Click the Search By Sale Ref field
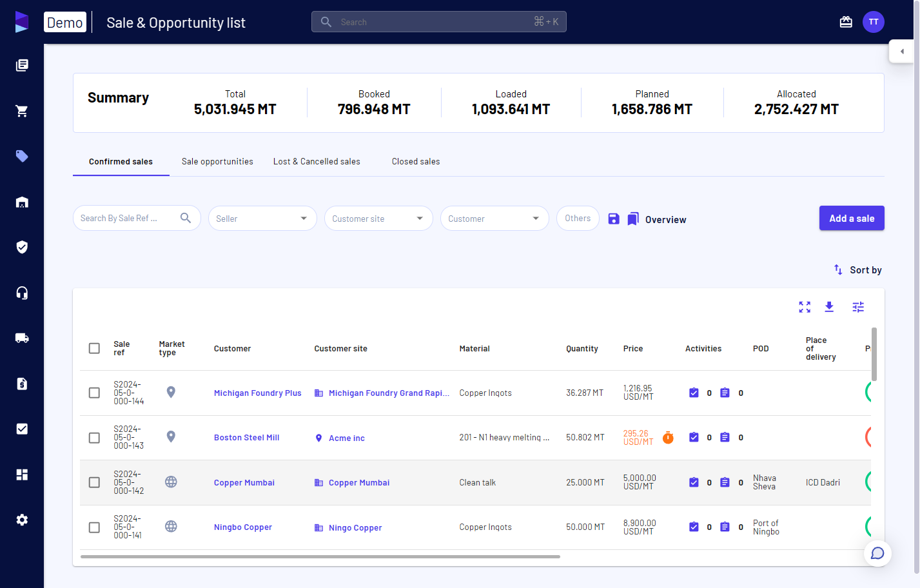Viewport: 920px width, 588px height. pos(137,219)
